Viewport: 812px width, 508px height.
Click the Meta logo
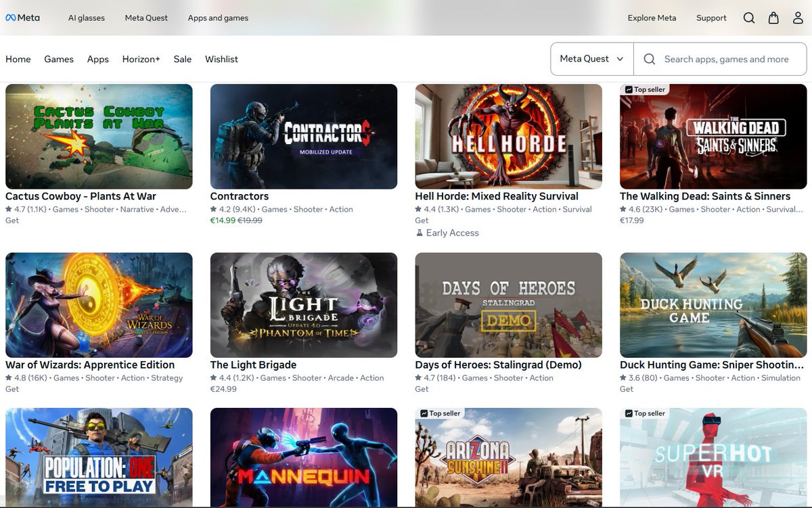point(23,18)
